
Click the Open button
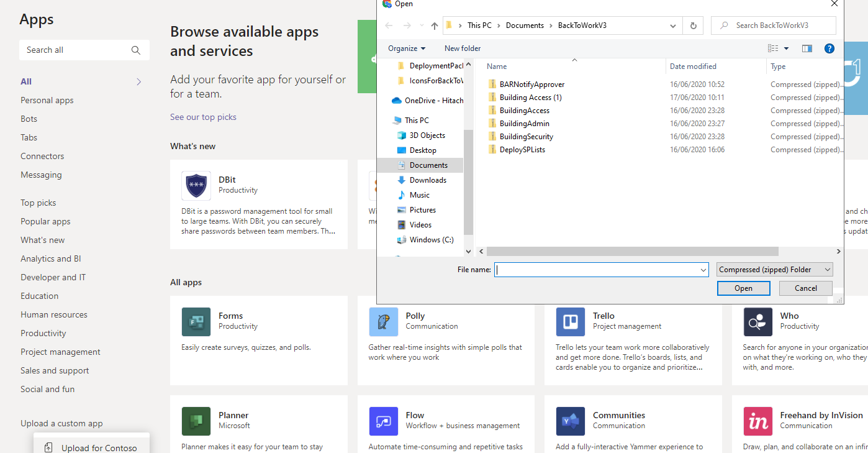[743, 288]
